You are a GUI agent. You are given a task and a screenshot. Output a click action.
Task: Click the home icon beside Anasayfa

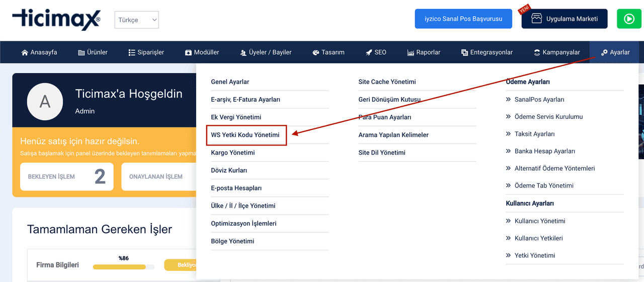pyautogui.click(x=25, y=52)
